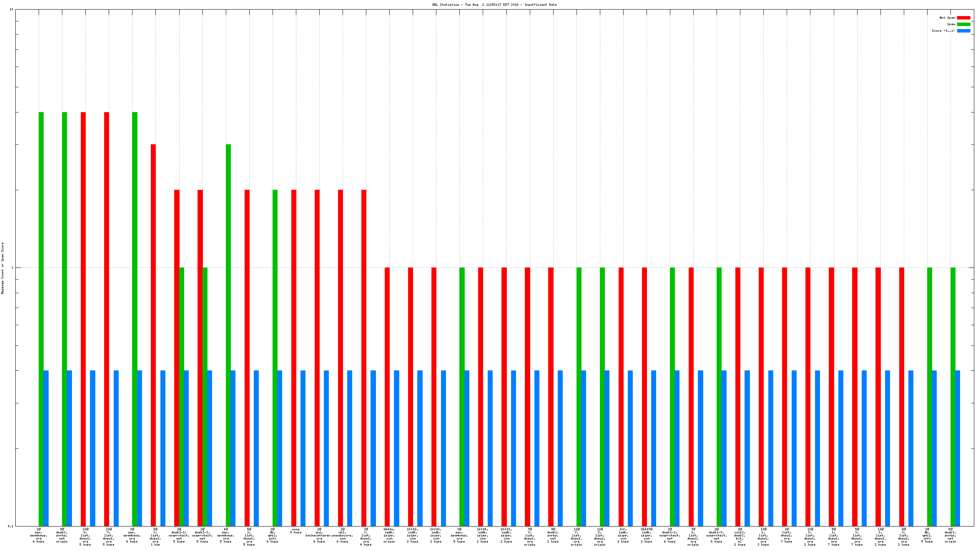
Task: Click the ubl.unsubscore.com 6 hops label
Action: (342, 536)
